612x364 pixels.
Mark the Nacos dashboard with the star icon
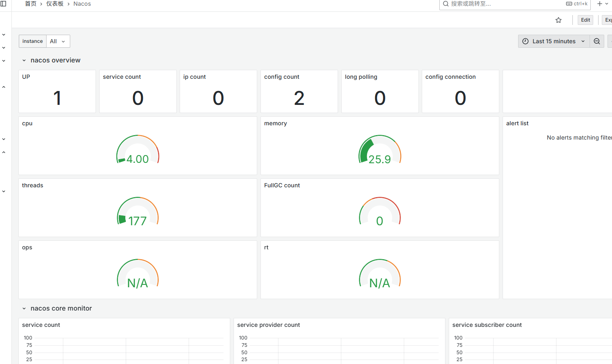(x=559, y=20)
